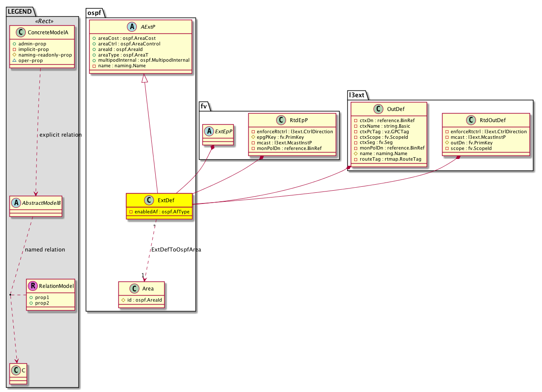
Task: Click the ExtDefToOspfArea relation label
Action: [x=176, y=250]
